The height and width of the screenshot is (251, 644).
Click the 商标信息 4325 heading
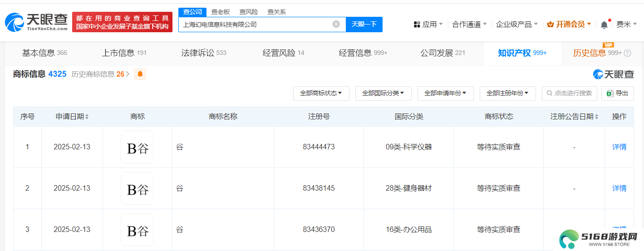click(40, 74)
